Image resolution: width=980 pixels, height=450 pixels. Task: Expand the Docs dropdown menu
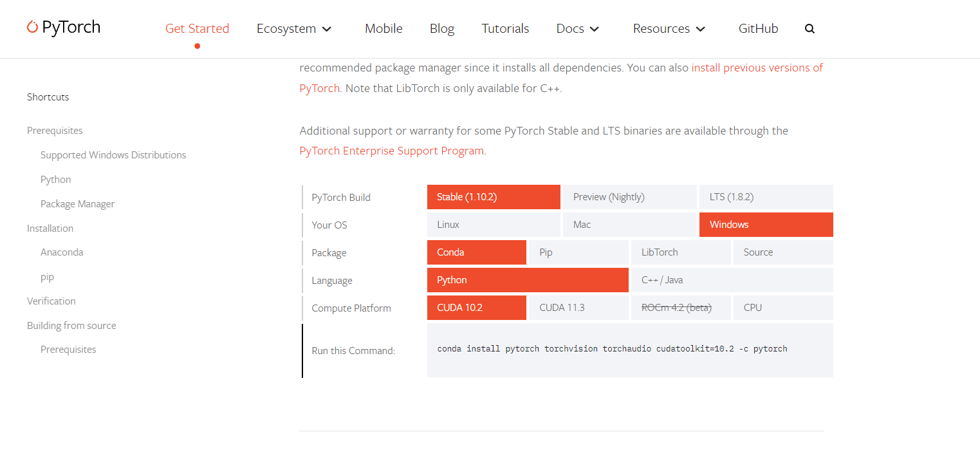(578, 28)
